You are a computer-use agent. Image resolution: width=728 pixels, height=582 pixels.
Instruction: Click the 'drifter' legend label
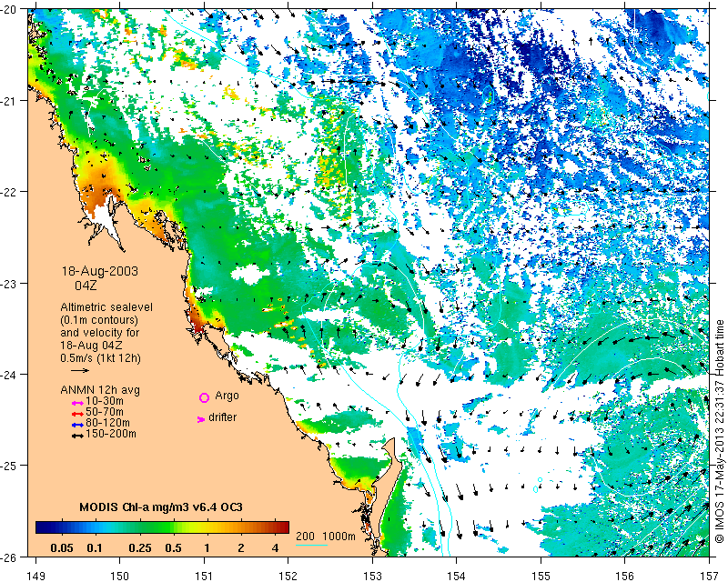pyautogui.click(x=222, y=417)
